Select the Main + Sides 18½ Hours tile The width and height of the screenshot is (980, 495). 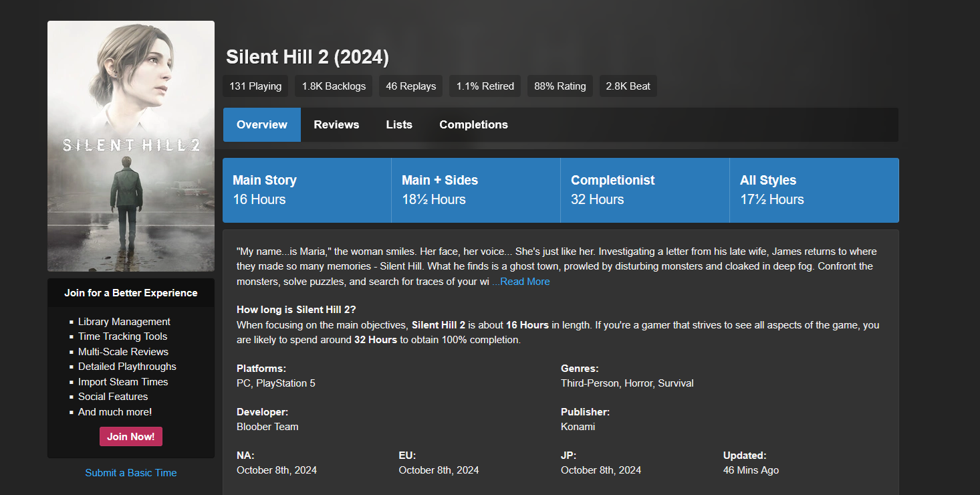[476, 190]
